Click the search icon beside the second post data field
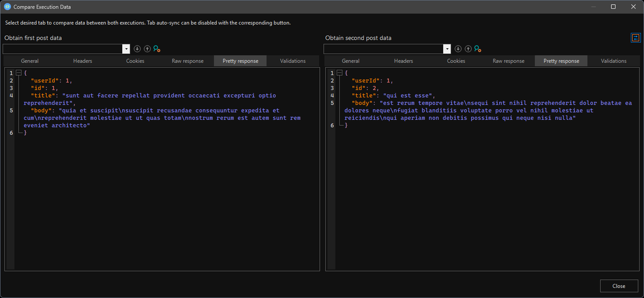This screenshot has width=644, height=298. click(x=478, y=49)
